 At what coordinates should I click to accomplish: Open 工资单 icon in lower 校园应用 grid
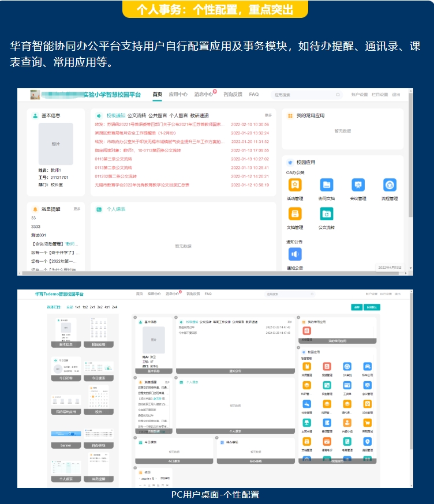coord(347,385)
